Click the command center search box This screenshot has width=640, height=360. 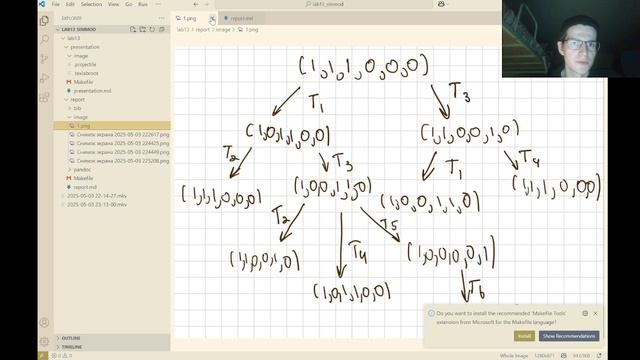324,4
